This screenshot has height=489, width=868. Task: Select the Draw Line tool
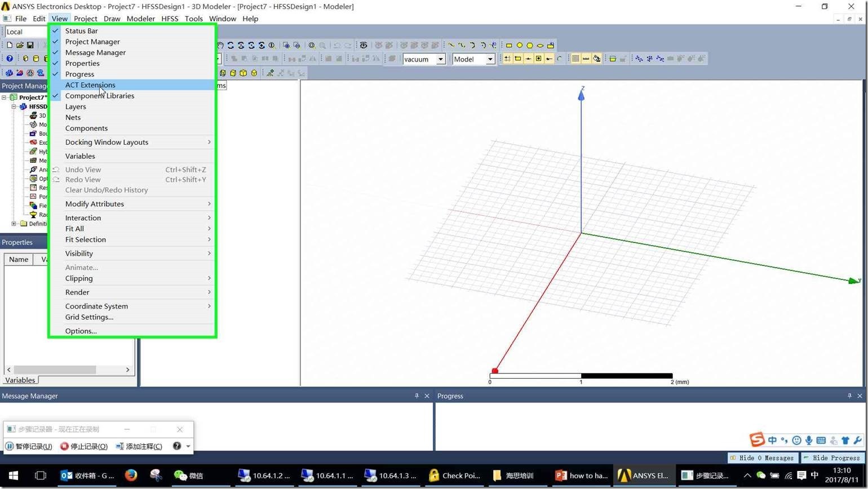[451, 45]
